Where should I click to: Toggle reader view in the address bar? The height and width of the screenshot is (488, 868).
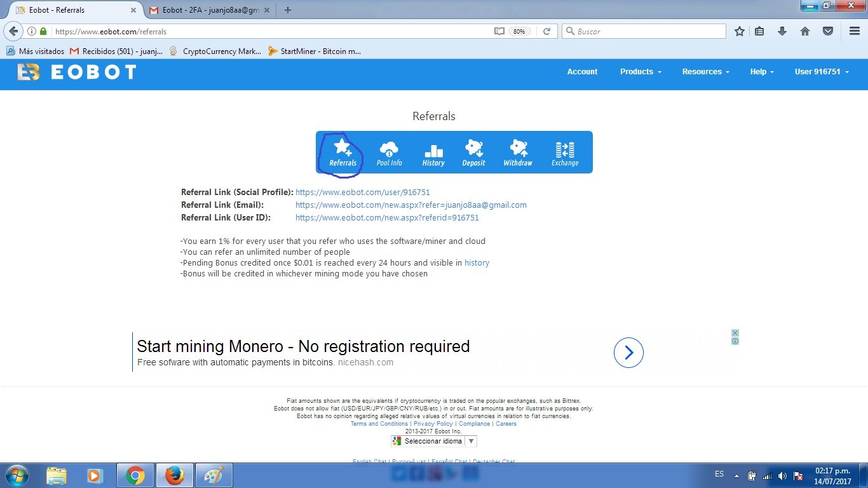(499, 31)
